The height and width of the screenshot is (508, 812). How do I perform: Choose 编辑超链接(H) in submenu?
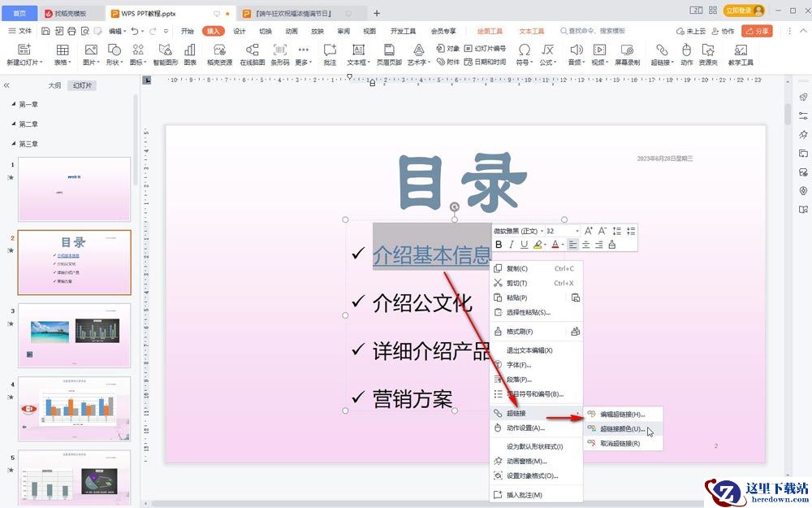coord(623,415)
